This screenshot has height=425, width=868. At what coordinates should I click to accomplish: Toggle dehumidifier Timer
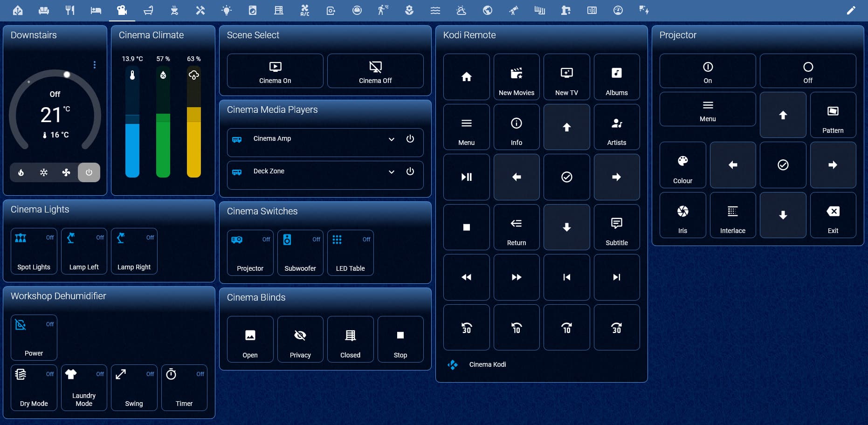point(184,388)
